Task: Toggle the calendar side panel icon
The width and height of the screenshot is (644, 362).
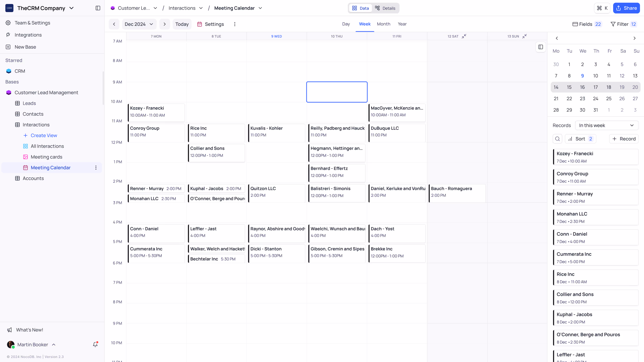Action: click(540, 47)
